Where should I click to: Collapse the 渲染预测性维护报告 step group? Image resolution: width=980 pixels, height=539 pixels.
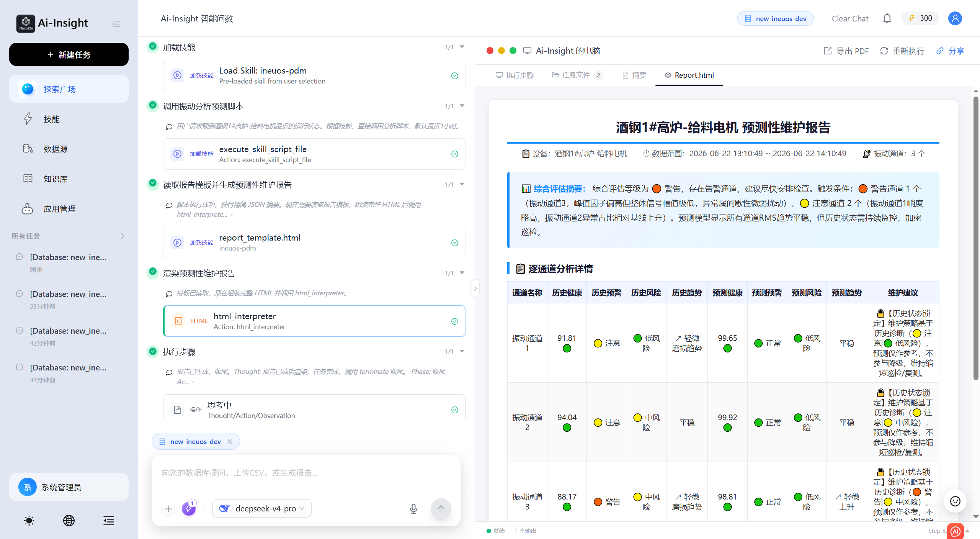pos(462,273)
